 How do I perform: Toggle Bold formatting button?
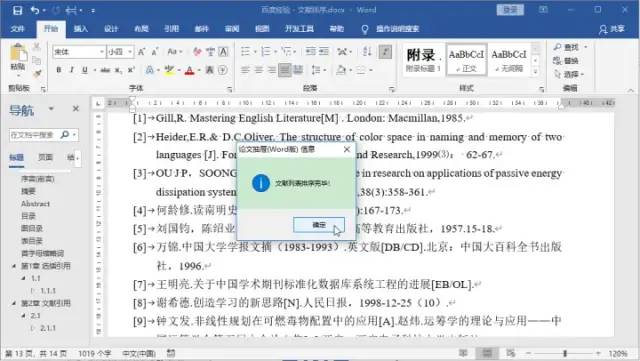[x=59, y=70]
